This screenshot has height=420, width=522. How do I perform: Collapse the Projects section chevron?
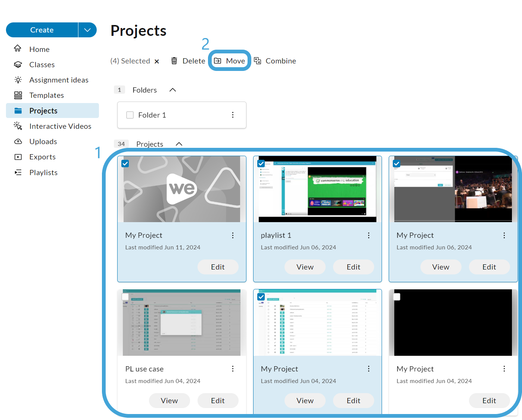point(179,144)
